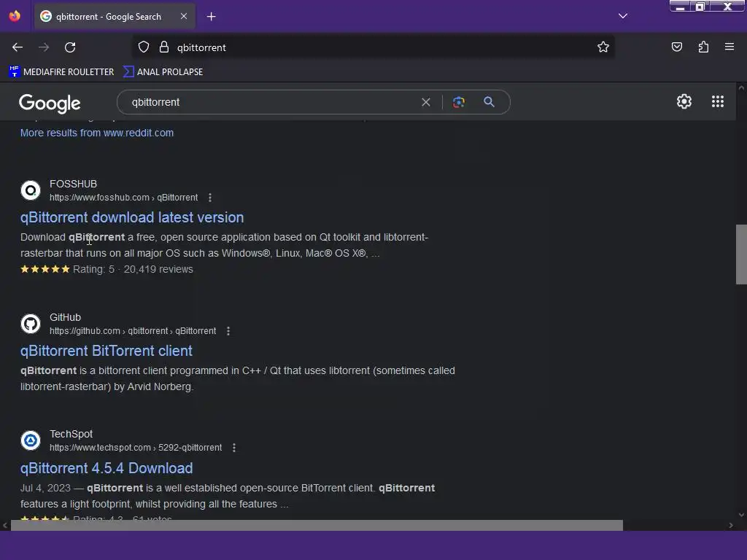Open qBittorrent download latest version link

(132, 217)
